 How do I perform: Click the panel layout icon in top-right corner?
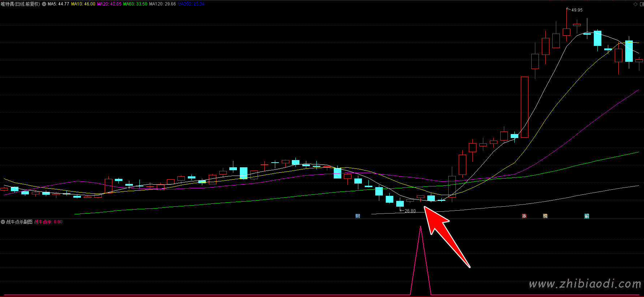[x=641, y=4]
